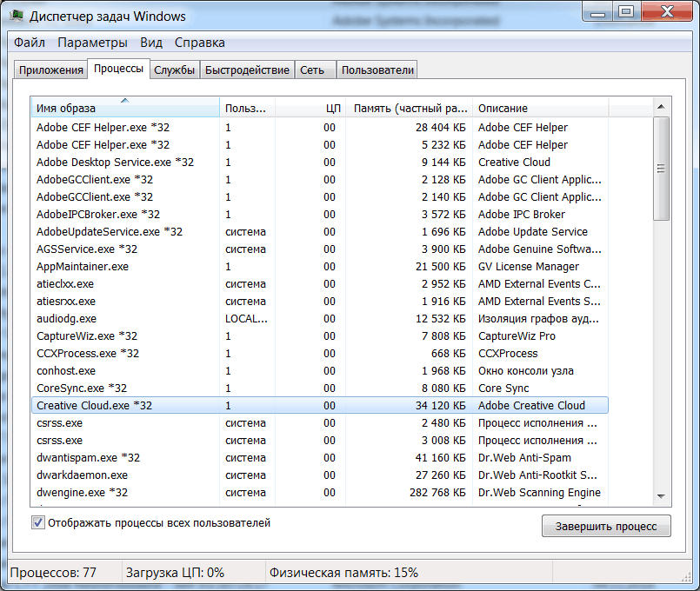Select the audiodg.exe process
Screen dimensions: 700x591
point(320,318)
